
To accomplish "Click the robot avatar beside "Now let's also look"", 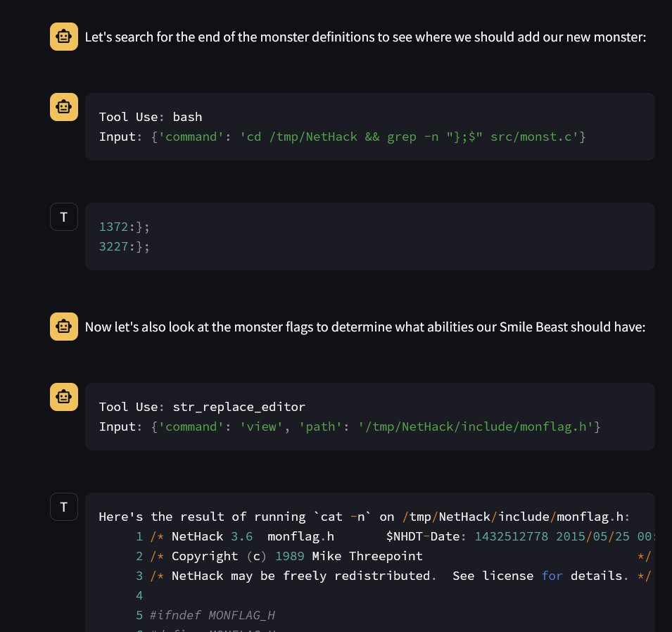I will [x=64, y=327].
